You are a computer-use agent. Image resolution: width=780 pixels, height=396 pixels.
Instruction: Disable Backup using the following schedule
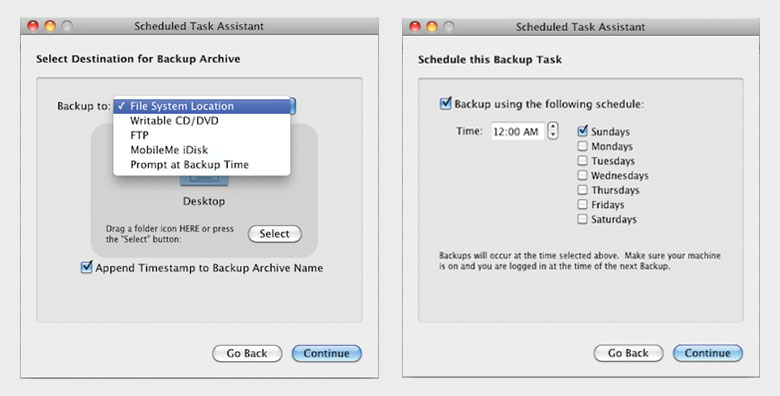click(446, 103)
